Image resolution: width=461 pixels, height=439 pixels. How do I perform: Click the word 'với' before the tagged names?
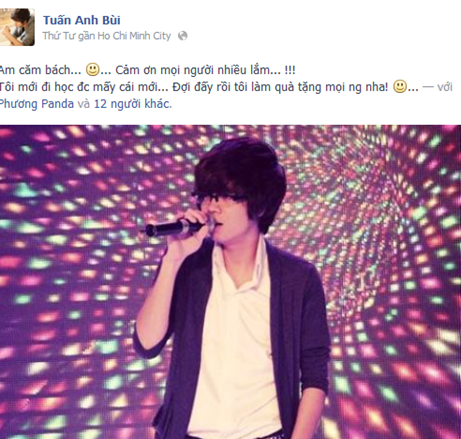click(445, 87)
